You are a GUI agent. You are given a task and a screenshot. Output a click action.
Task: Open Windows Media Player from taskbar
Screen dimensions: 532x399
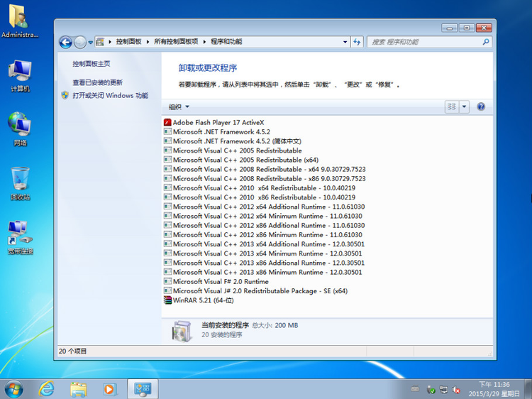tap(110, 389)
